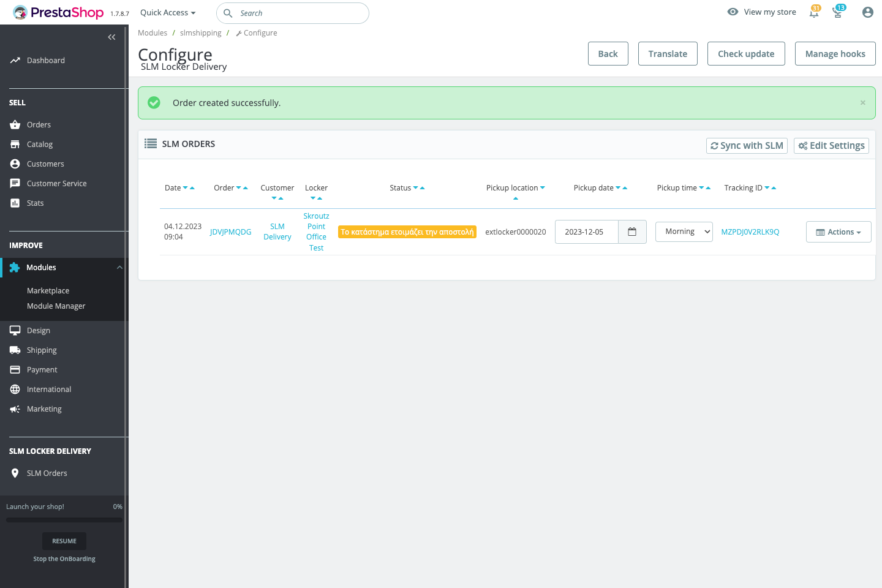Screen dimensions: 882x588
Task: Click the Catalog store icon
Action: tap(15, 144)
